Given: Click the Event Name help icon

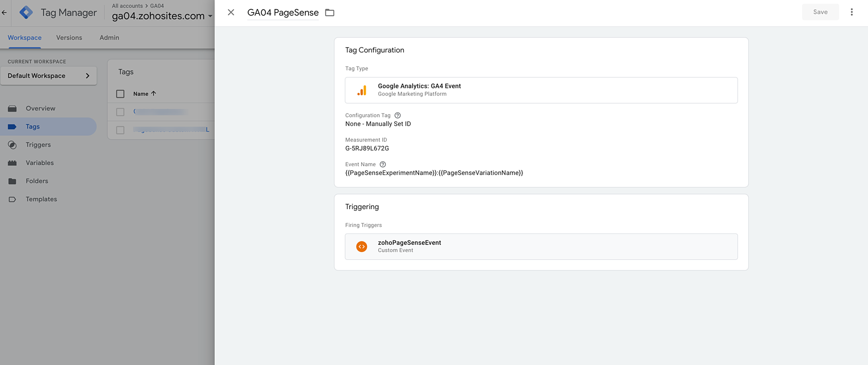Looking at the screenshot, I should [x=383, y=164].
